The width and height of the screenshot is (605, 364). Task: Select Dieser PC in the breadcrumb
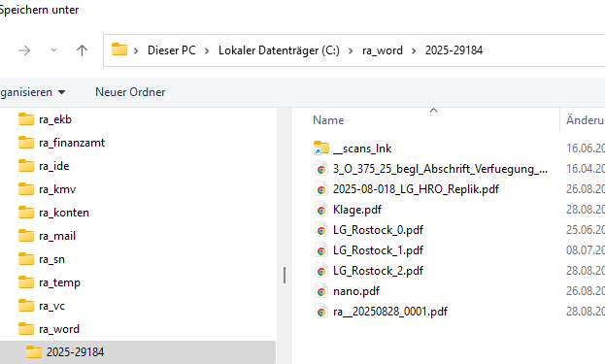[x=172, y=50]
